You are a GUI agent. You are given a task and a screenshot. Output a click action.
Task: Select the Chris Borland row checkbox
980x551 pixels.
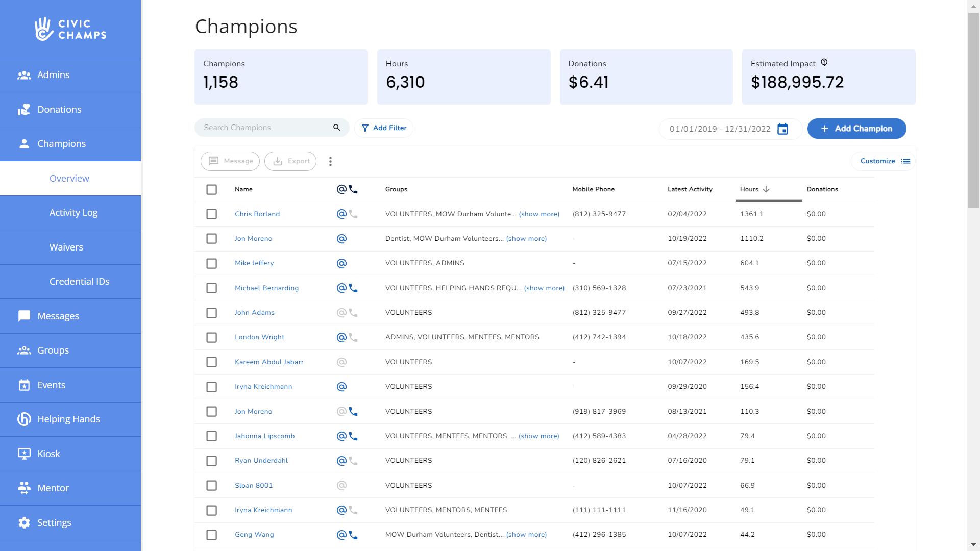tap(211, 214)
